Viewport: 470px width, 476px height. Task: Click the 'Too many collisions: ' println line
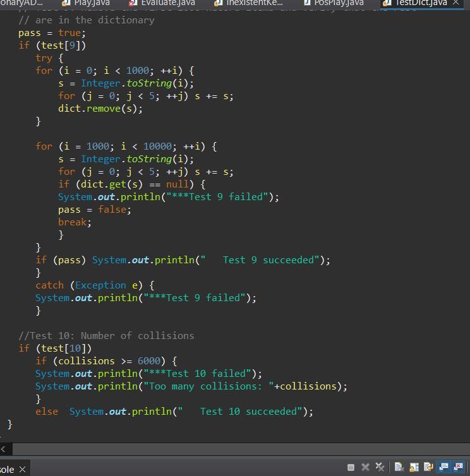click(191, 386)
